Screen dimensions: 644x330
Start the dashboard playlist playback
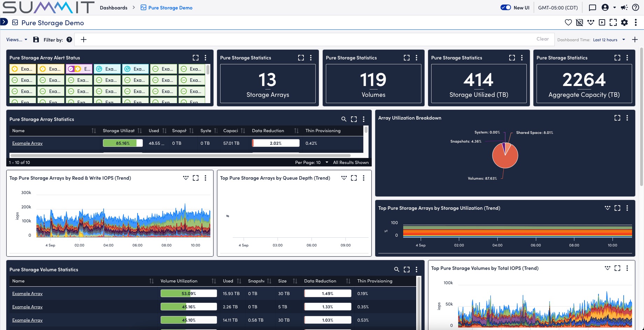[602, 22]
